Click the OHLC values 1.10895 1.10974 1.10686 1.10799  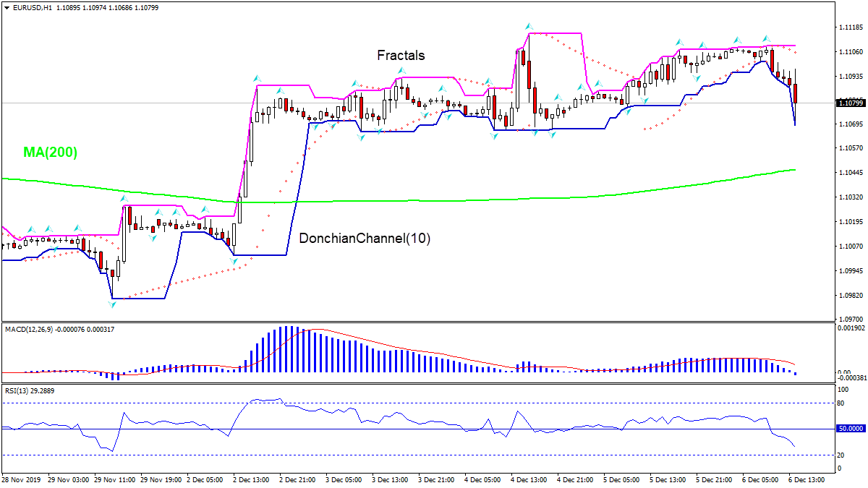pos(107,7)
